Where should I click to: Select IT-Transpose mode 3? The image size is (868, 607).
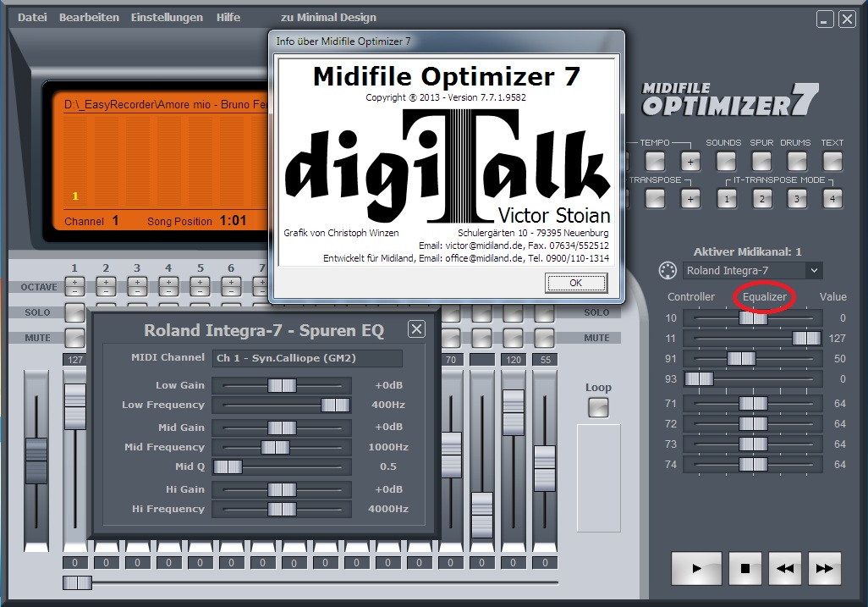pyautogui.click(x=797, y=199)
